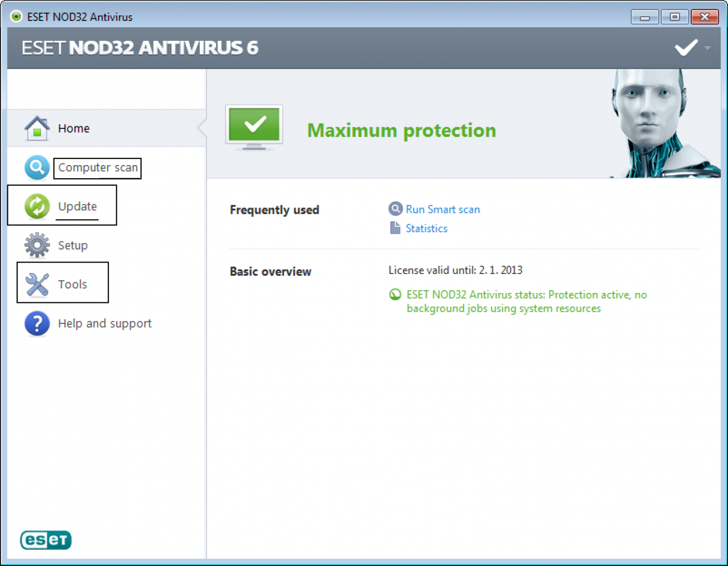Select the Home menu item
Viewport: 728px width, 566px height.
(x=73, y=128)
